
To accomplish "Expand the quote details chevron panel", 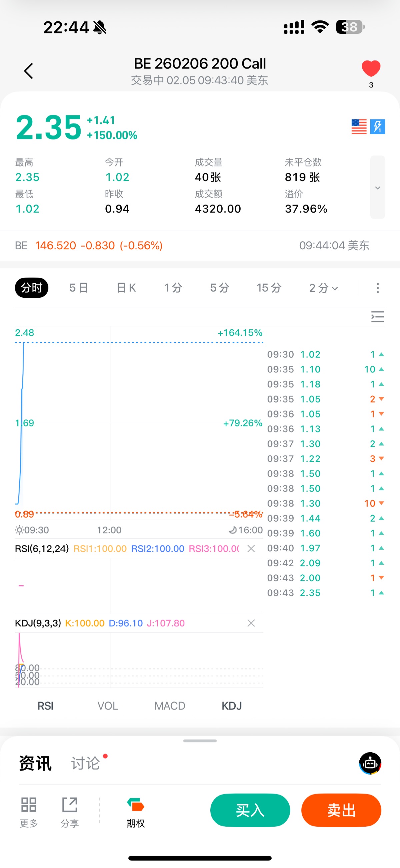I will point(377,187).
